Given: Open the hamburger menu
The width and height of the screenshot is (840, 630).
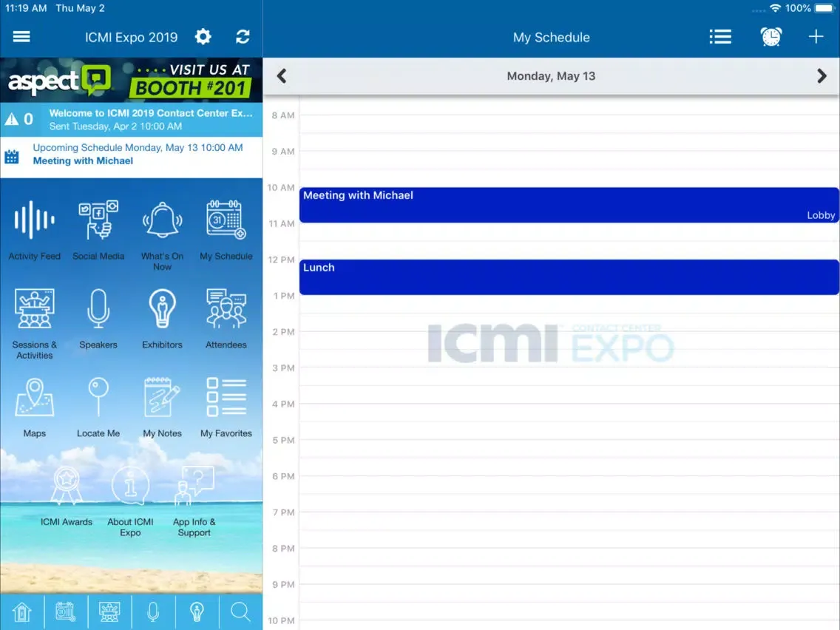Looking at the screenshot, I should pos(21,36).
